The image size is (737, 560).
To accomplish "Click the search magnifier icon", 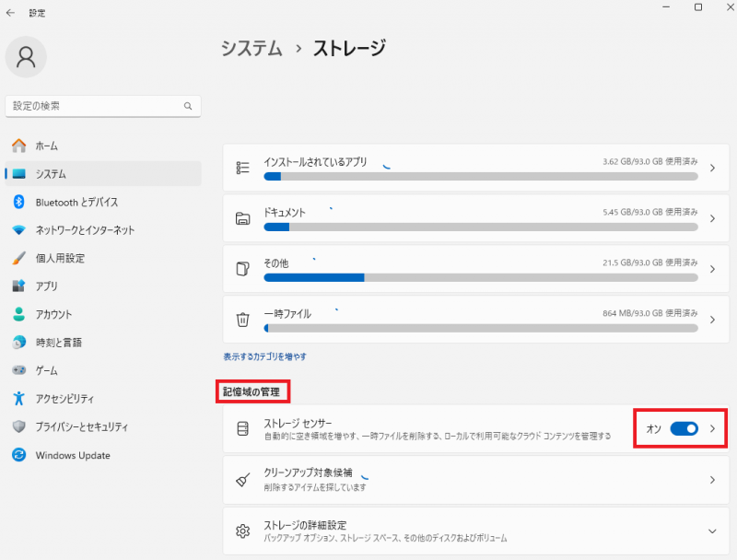I will [188, 106].
